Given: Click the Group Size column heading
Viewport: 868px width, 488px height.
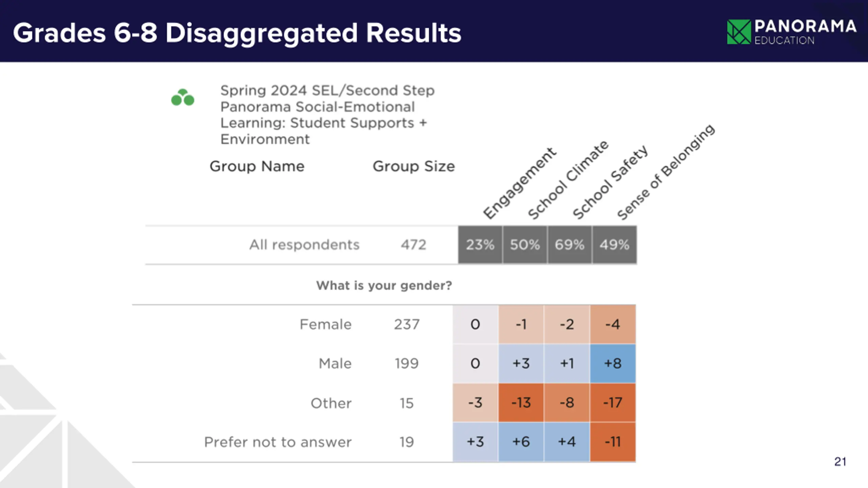Looking at the screenshot, I should pyautogui.click(x=414, y=166).
